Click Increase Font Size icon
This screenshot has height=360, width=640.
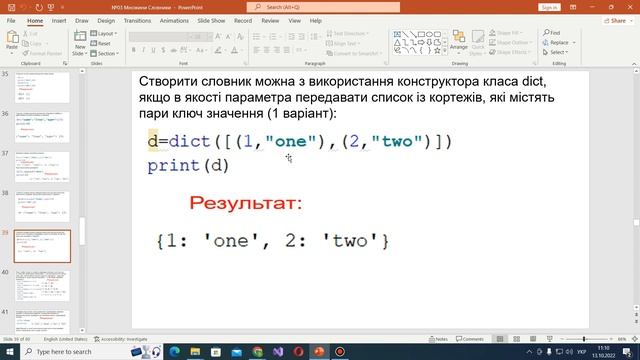(x=218, y=37)
